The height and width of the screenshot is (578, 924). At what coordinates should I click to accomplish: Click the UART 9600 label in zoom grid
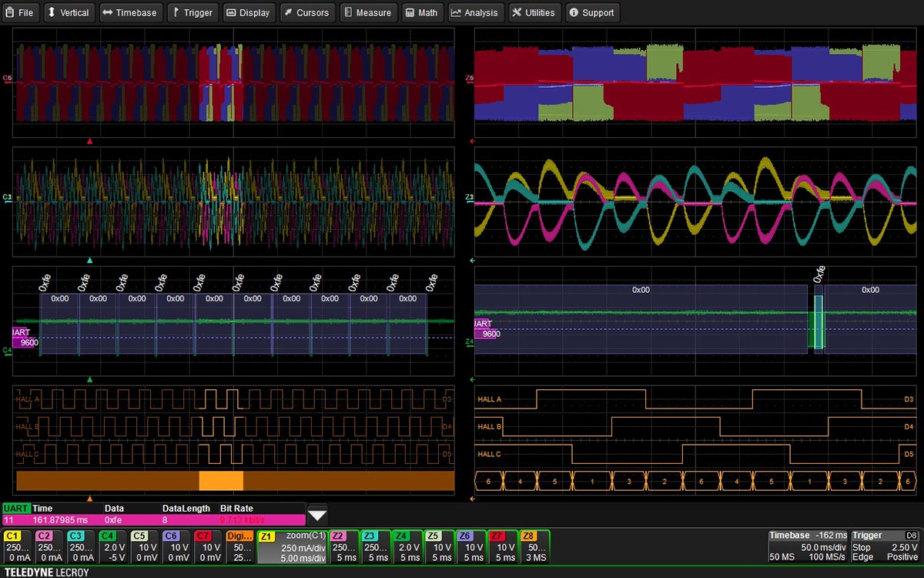(x=487, y=329)
